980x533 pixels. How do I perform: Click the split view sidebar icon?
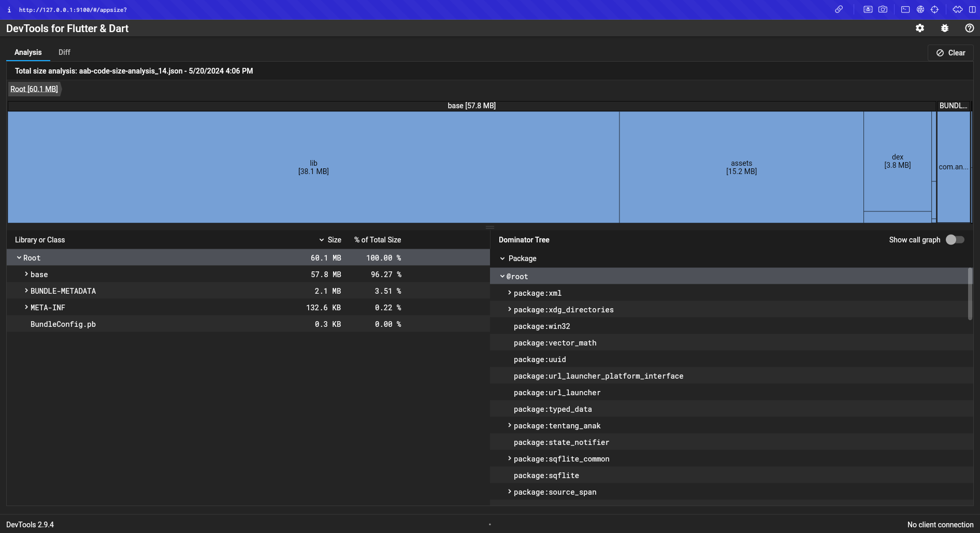tap(972, 9)
